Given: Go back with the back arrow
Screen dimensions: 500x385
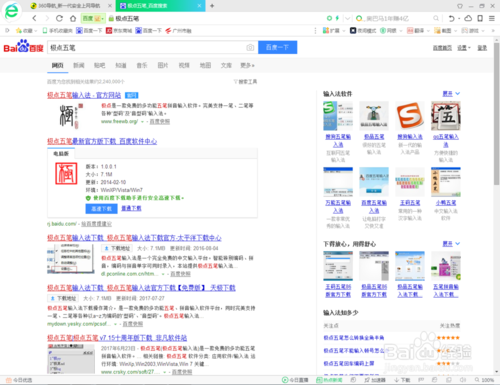Looking at the screenshot, I should 34,18.
